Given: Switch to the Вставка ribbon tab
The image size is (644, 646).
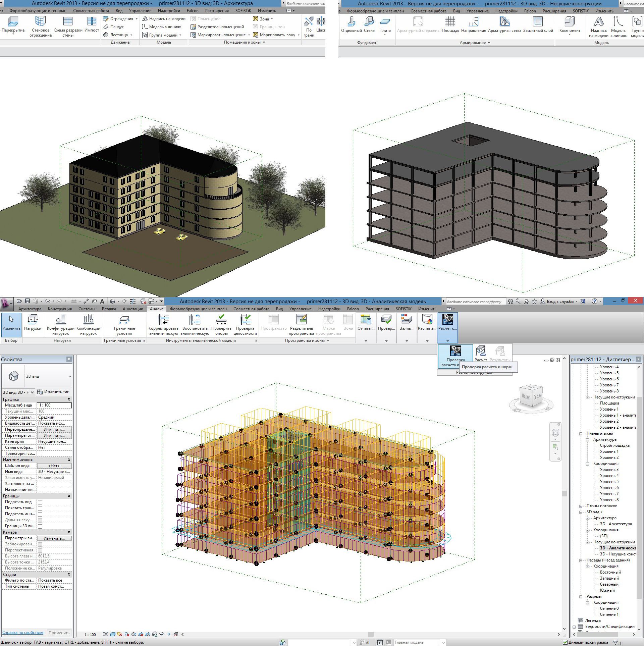Looking at the screenshot, I should click(x=109, y=309).
